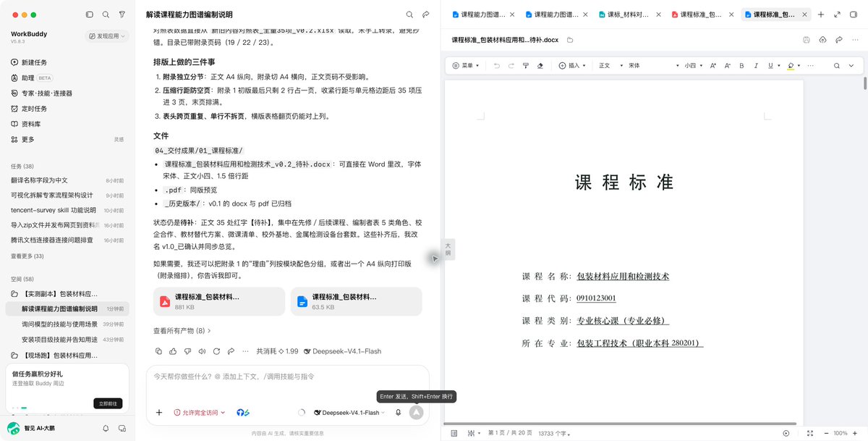Expand the 大纲 outline side tab

point(448,248)
